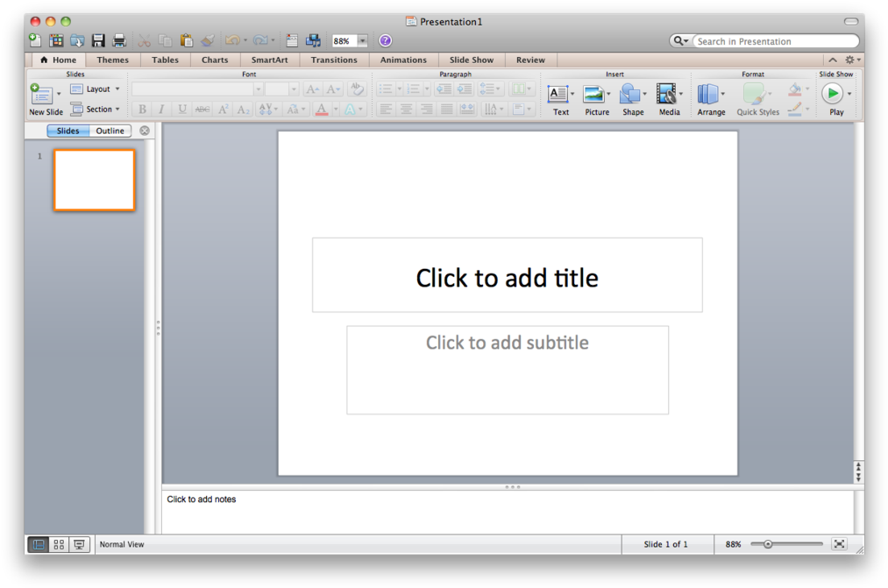
Task: Switch to the Transitions ribbon tab
Action: pyautogui.click(x=334, y=60)
